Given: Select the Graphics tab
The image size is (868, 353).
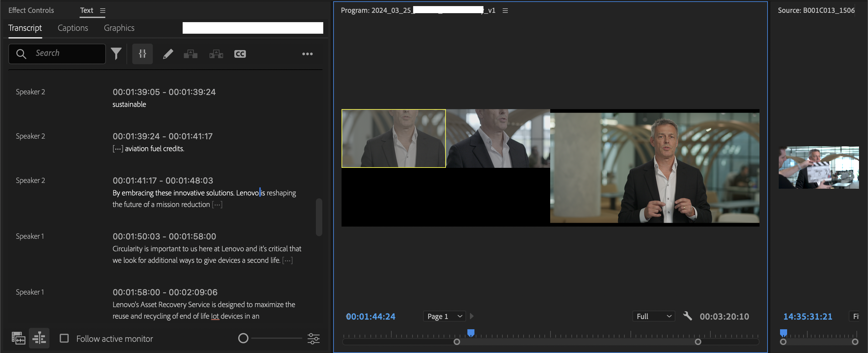Looking at the screenshot, I should click(x=118, y=28).
